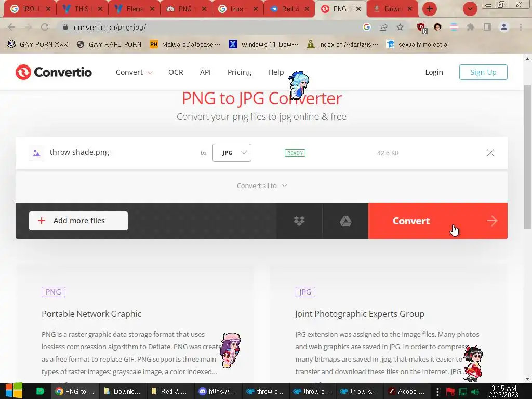Viewport: 532px width, 399px height.
Task: Open the Pricing page link
Action: tap(239, 72)
